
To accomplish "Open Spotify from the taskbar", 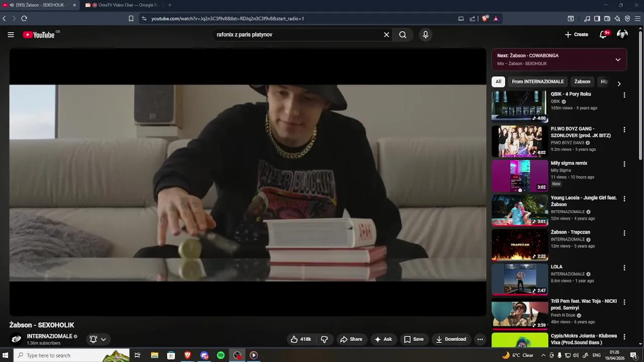I will coord(221,355).
